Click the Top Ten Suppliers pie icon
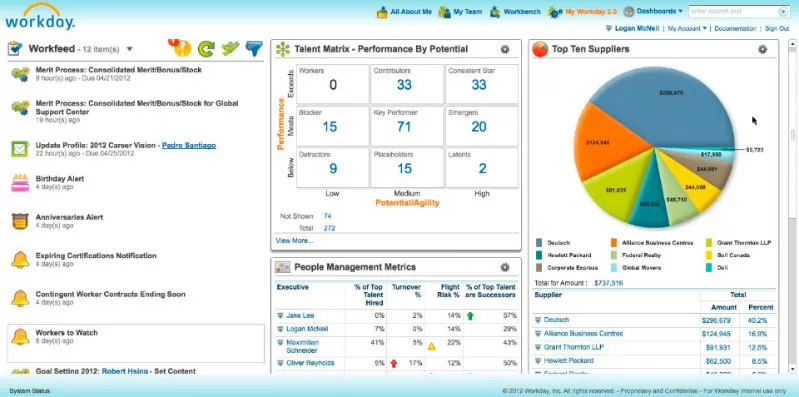The width and height of the screenshot is (799, 397). click(x=540, y=49)
